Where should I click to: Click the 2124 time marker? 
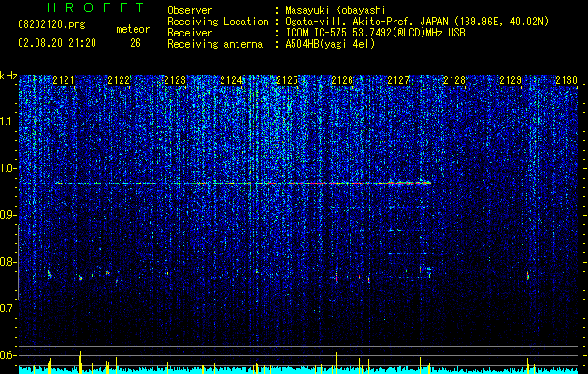(231, 80)
